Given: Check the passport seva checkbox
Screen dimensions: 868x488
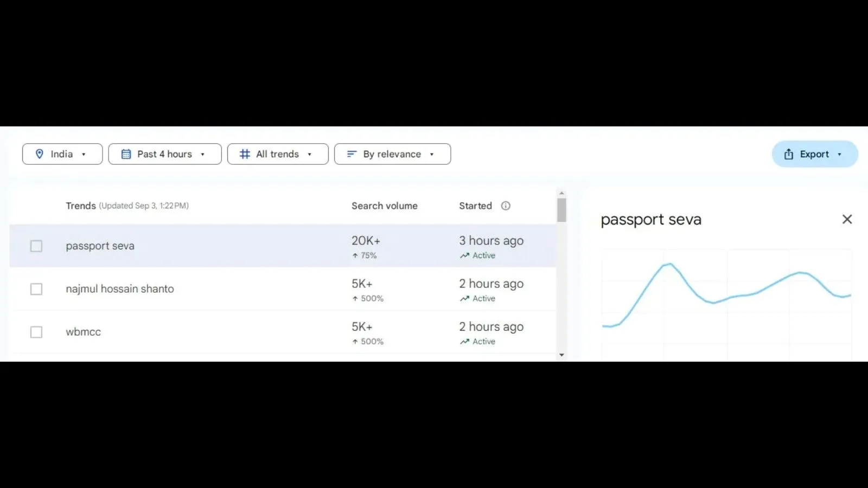Looking at the screenshot, I should (36, 246).
